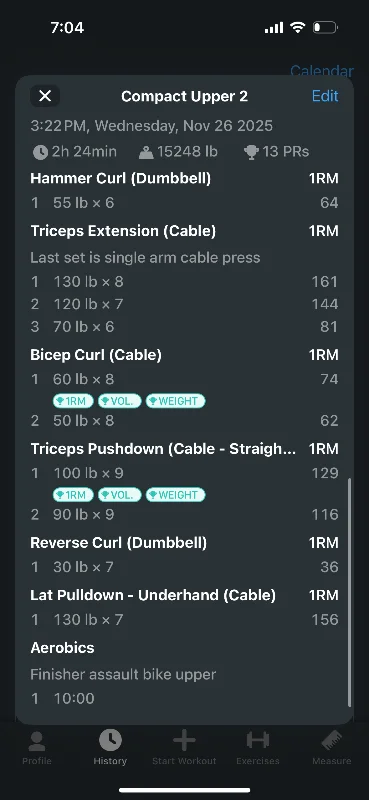Tap the 1RM badge under Triceps Pushdown
The width and height of the screenshot is (369, 800).
[x=73, y=495]
